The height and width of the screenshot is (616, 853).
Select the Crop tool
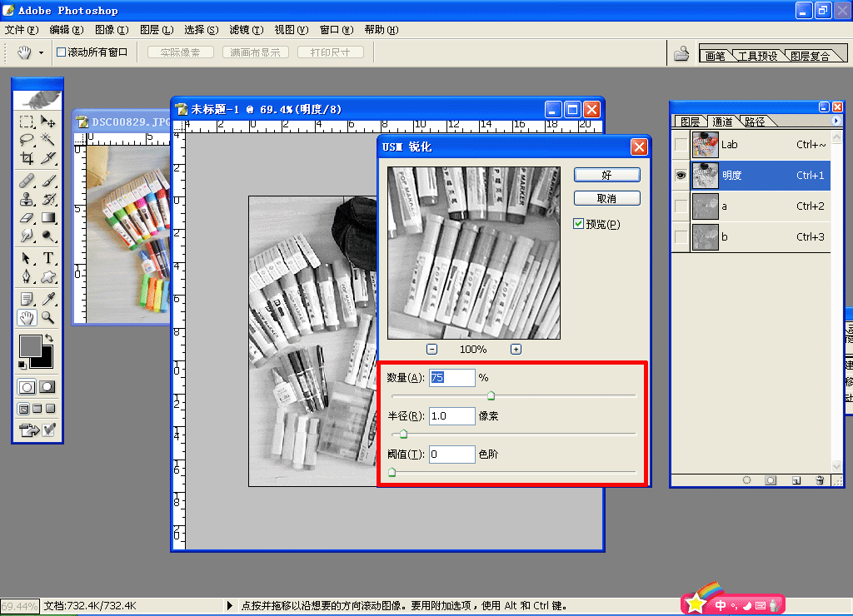(27, 157)
